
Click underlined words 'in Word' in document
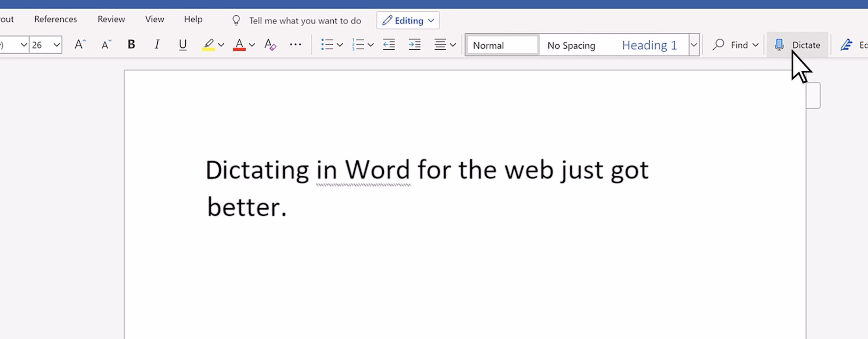[363, 170]
